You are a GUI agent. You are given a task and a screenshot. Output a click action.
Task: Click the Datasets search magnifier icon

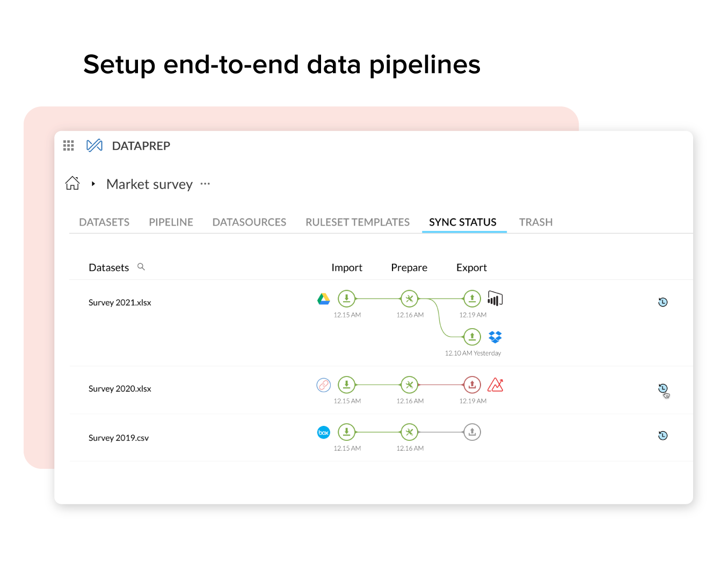141,267
